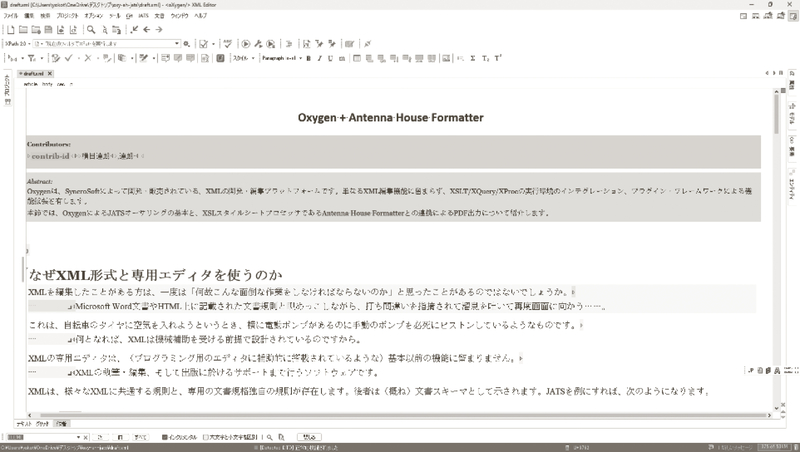Toggle case-sensitive search checkbox
Viewport: 800px width, 452px height.
pos(206,437)
